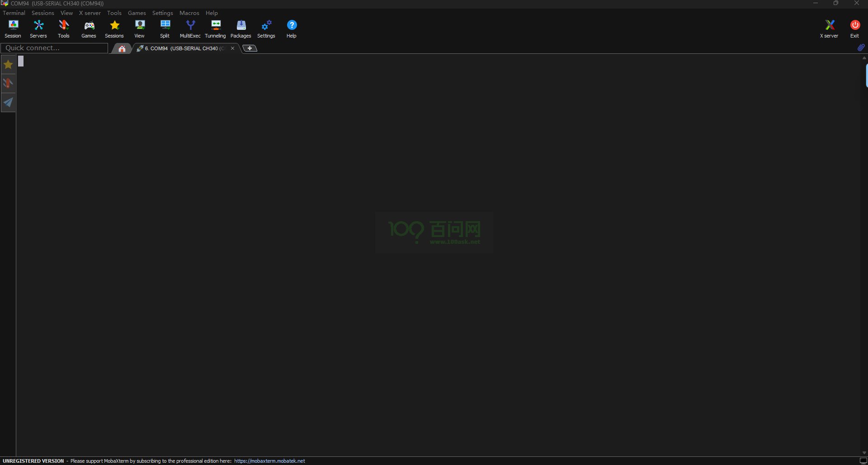This screenshot has height=465, width=868.
Task: Click the Split terminal icon
Action: click(165, 29)
